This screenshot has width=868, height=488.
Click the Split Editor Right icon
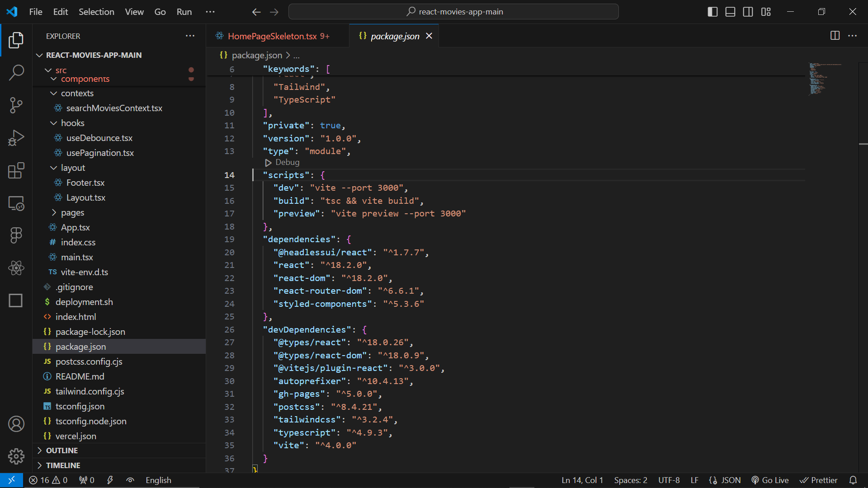coord(835,36)
